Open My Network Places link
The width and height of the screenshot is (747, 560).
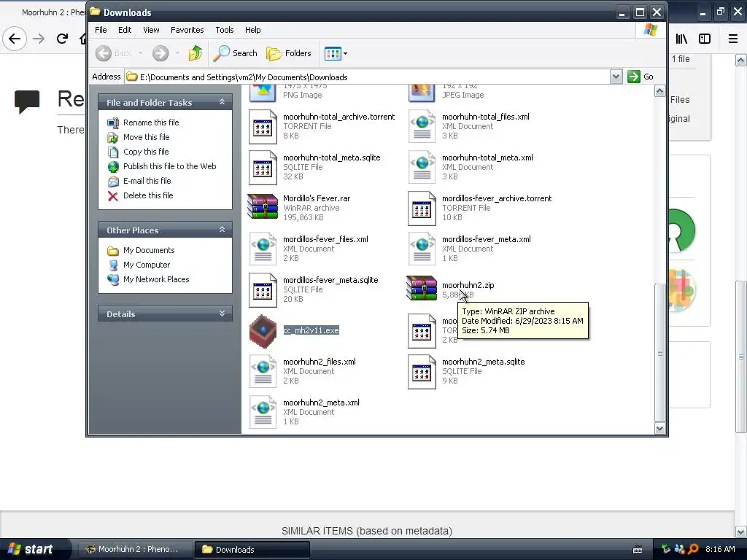[156, 279]
